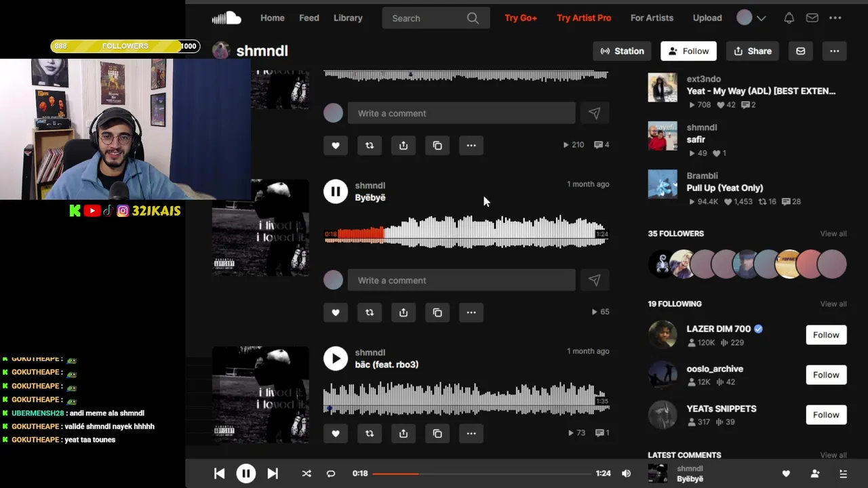Copy link of bäc (feat. rbo3)

[x=437, y=433]
